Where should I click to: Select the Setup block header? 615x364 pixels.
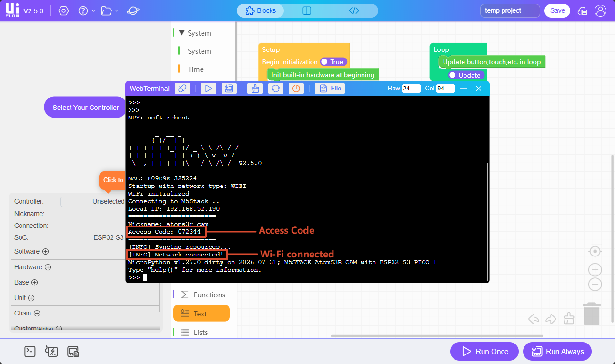[x=271, y=49]
